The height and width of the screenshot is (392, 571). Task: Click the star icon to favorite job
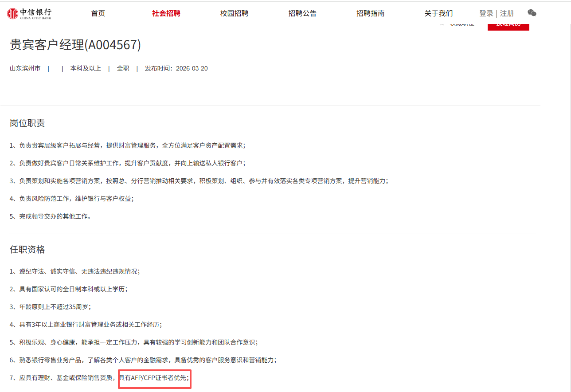[442, 24]
